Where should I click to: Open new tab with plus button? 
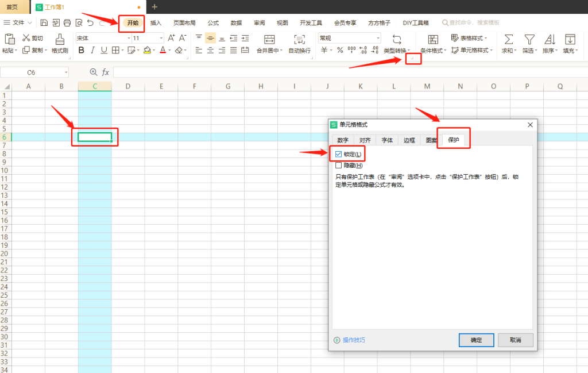[x=154, y=7]
